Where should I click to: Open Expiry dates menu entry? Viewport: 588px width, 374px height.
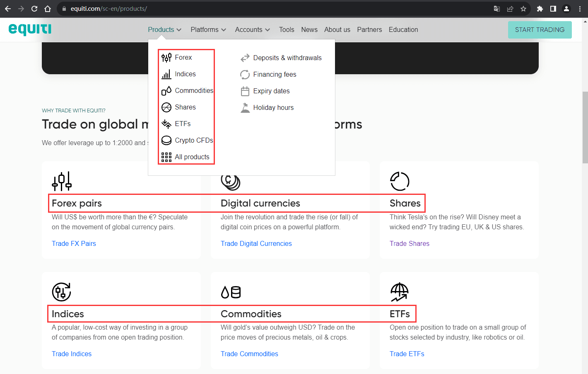(271, 91)
